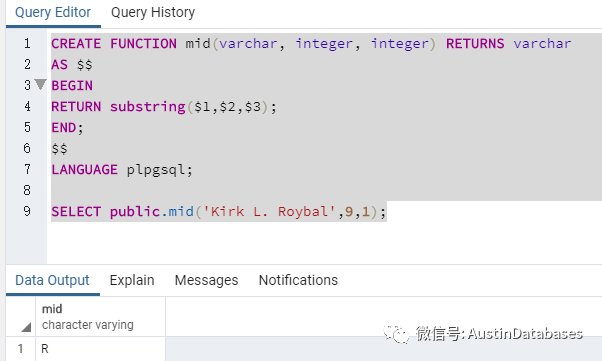The height and width of the screenshot is (361, 602).
Task: Select all rows via grid corner triangle
Action: pyautogui.click(x=26, y=327)
